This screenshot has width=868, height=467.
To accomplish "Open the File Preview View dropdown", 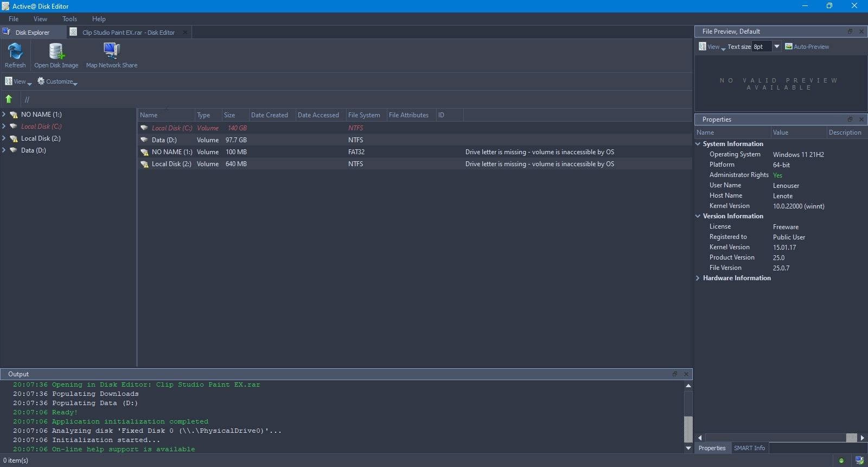I will click(x=712, y=47).
